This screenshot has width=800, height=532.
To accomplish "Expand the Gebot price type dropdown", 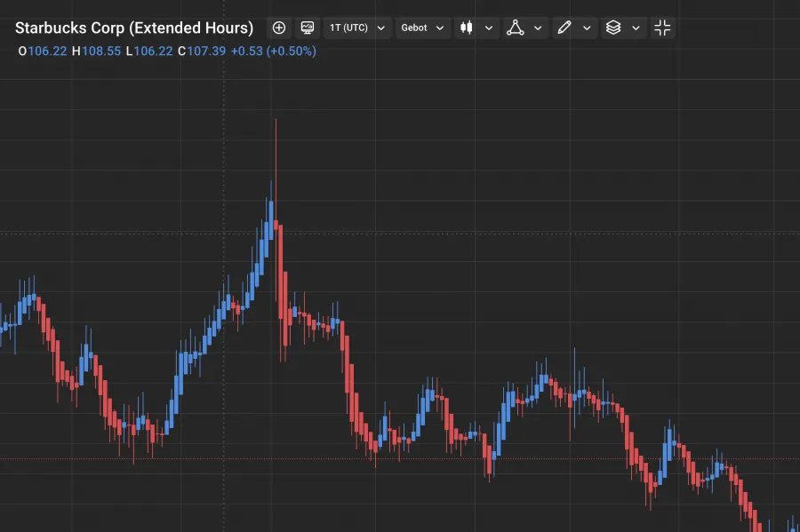I will [x=422, y=28].
